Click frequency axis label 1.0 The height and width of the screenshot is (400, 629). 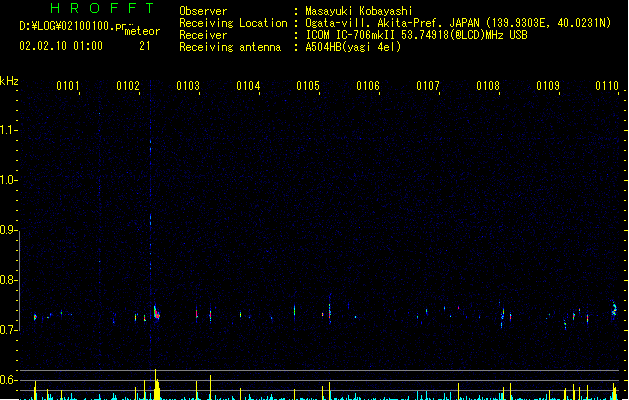point(8,180)
